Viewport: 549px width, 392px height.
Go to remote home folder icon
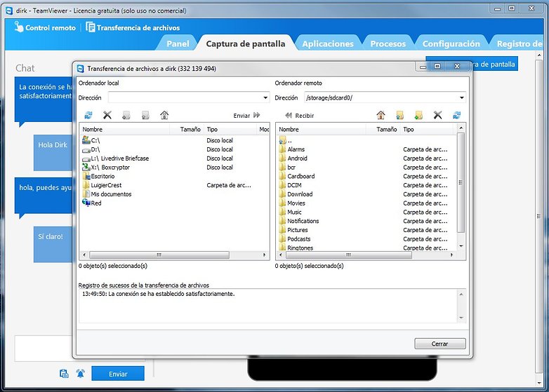coord(381,115)
